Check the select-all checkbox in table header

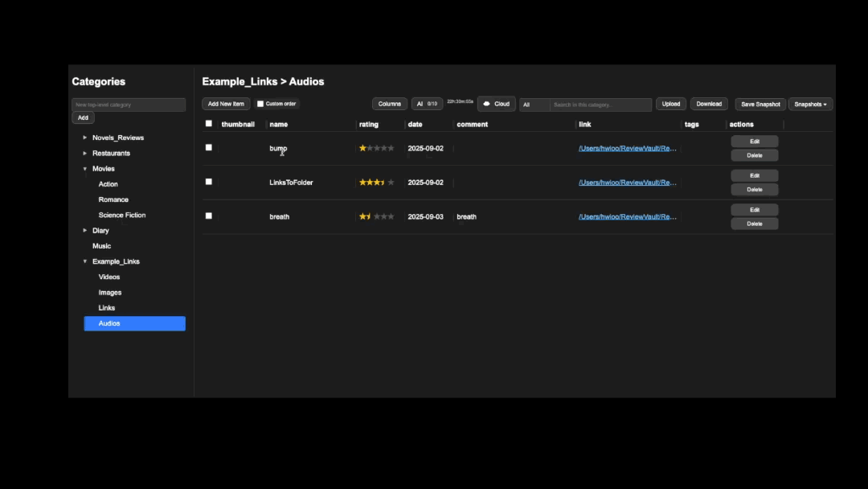point(208,123)
